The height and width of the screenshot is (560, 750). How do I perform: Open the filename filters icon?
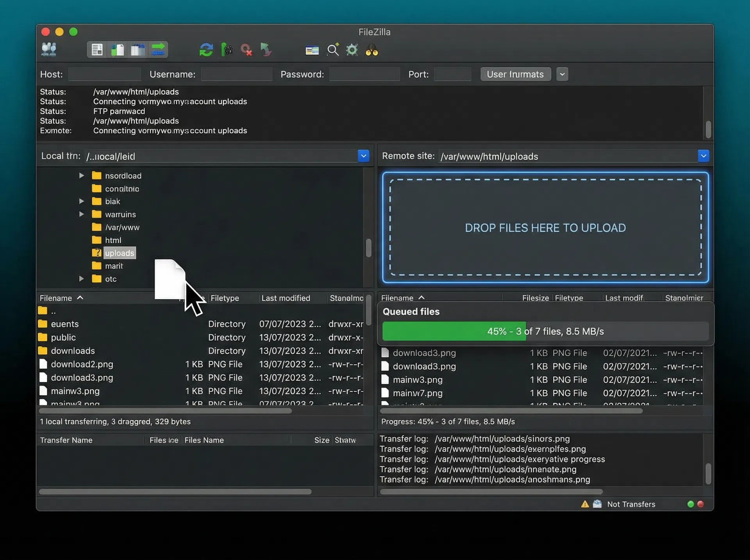point(312,50)
